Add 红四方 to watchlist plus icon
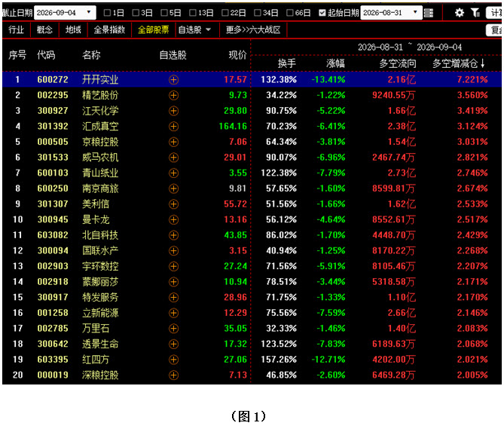Viewport: 504px width, 435px height. click(x=173, y=360)
